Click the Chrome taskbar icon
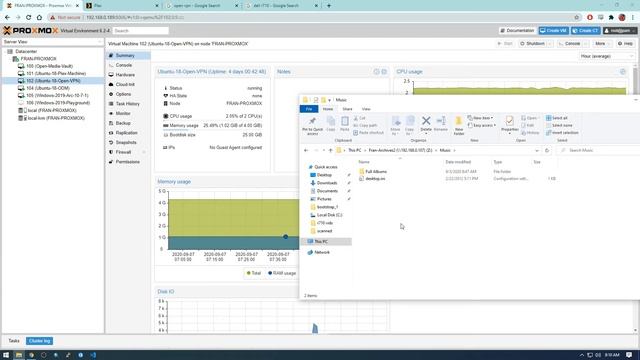This screenshot has height=360, width=640. pos(31,355)
